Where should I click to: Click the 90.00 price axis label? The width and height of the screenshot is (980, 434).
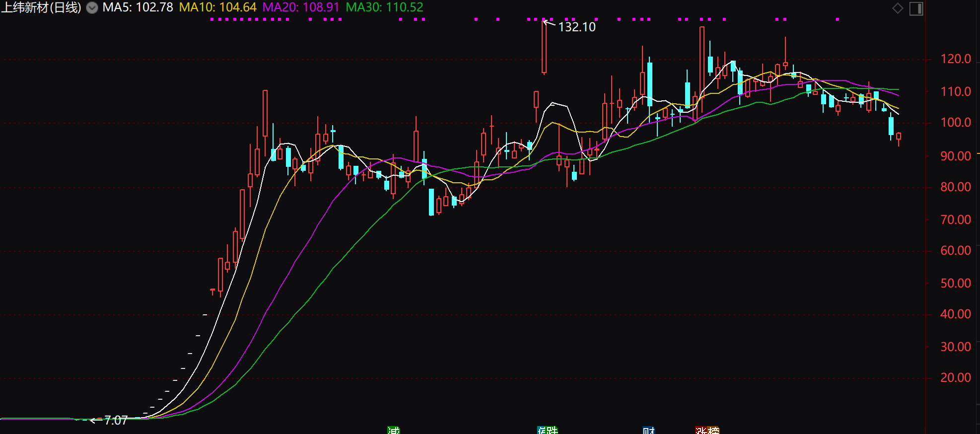pyautogui.click(x=956, y=156)
